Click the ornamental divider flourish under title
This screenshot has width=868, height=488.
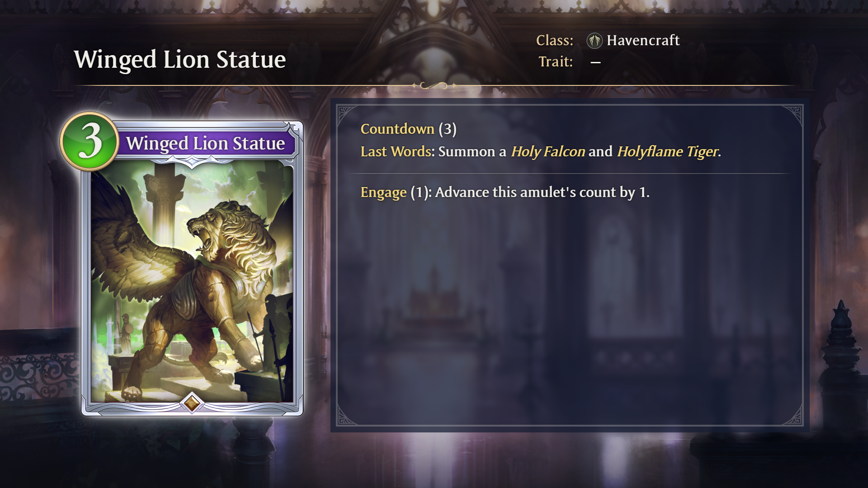pos(434,85)
